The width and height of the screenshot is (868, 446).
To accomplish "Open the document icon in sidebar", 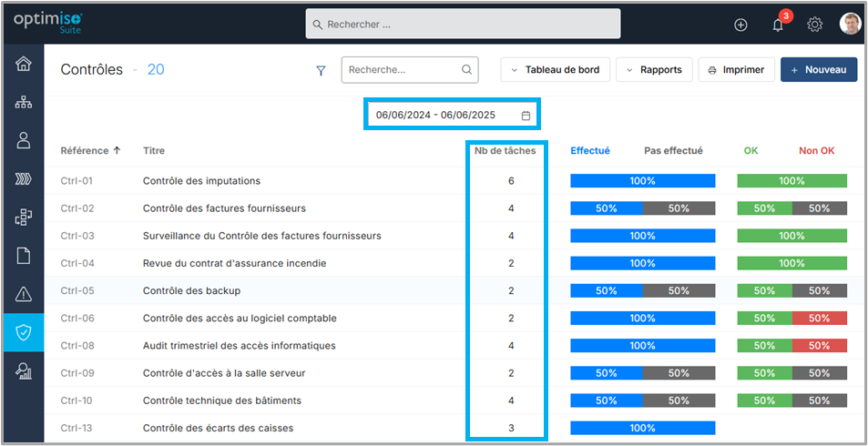I will (x=23, y=255).
